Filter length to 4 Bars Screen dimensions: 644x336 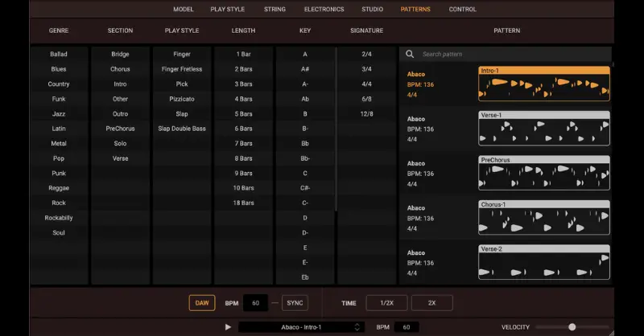coord(244,99)
